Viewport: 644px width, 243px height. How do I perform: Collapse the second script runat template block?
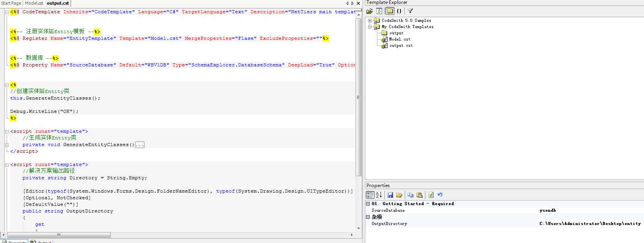(7, 165)
